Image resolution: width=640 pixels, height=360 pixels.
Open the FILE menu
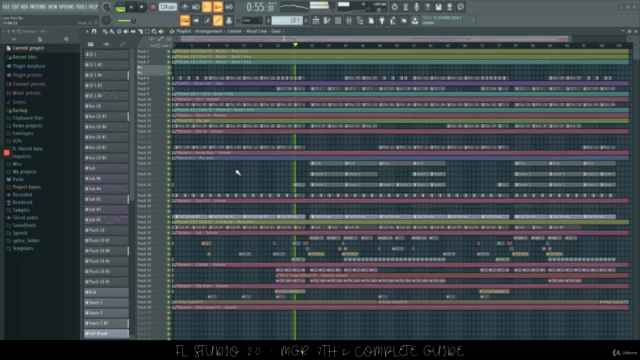pos(6,7)
